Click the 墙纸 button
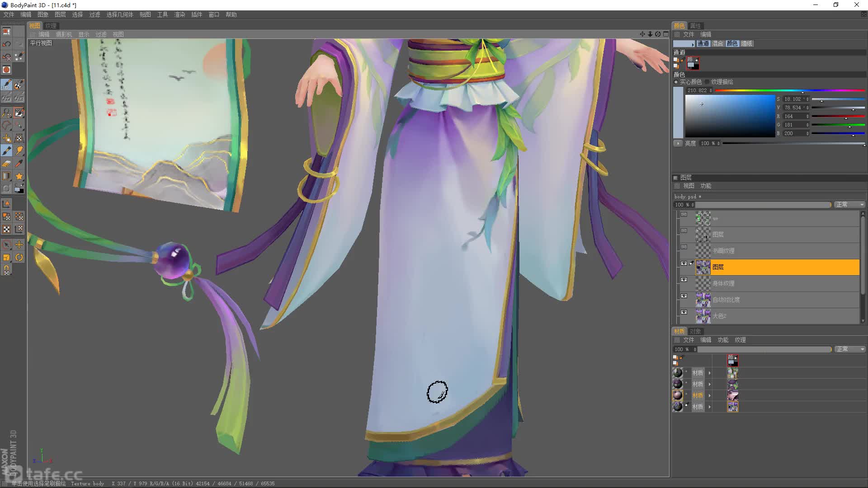Screen dimensions: 868x488 [x=747, y=44]
